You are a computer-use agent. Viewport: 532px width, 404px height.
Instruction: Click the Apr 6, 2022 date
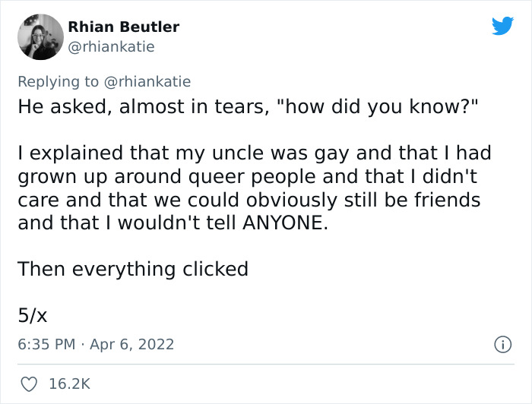[132, 344]
